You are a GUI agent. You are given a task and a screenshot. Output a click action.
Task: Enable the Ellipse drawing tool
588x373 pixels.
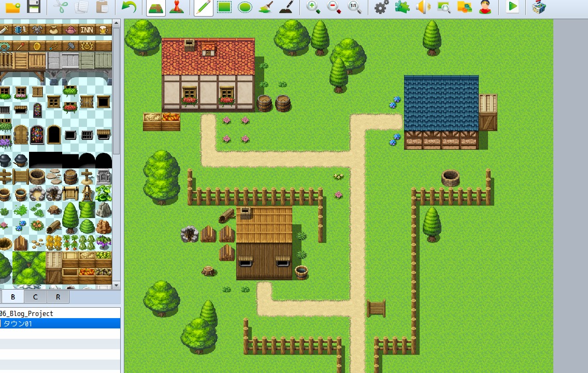(x=244, y=7)
